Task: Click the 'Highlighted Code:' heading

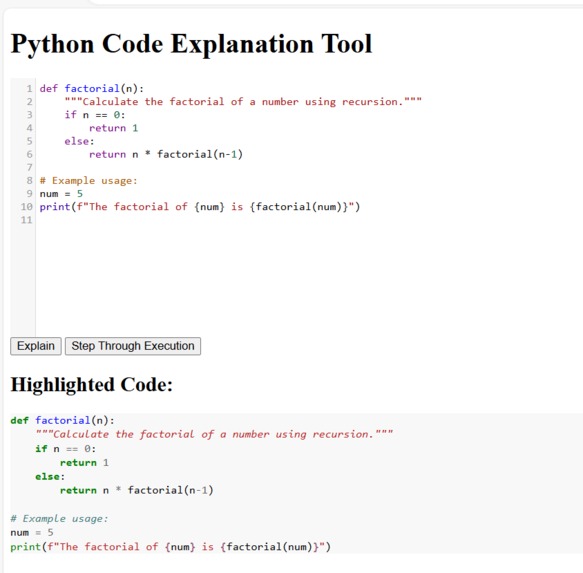Action: pos(91,384)
